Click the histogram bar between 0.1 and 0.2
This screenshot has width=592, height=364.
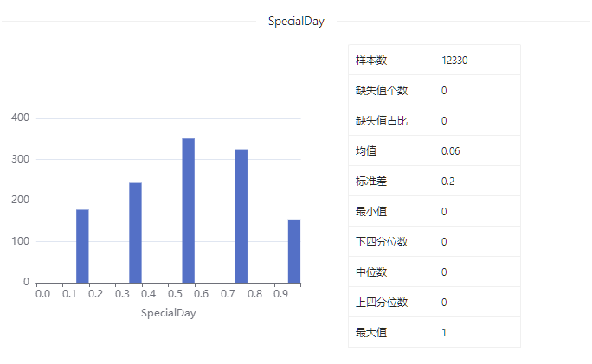(82, 246)
